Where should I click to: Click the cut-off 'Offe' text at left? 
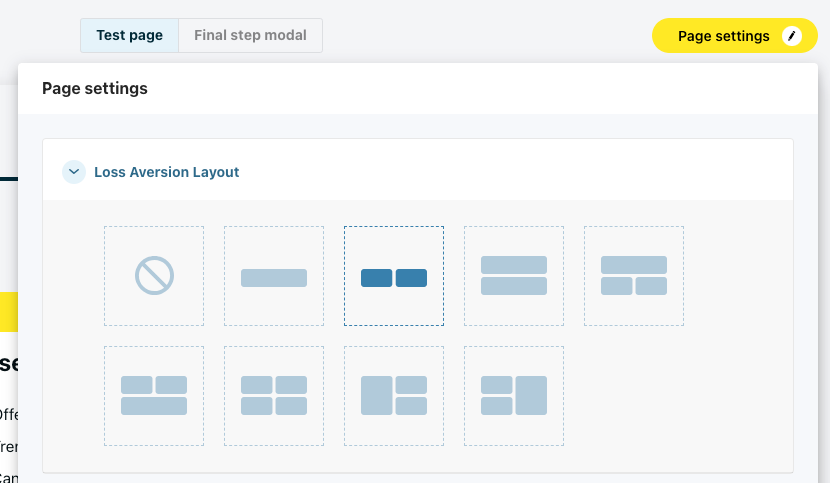click(8, 414)
